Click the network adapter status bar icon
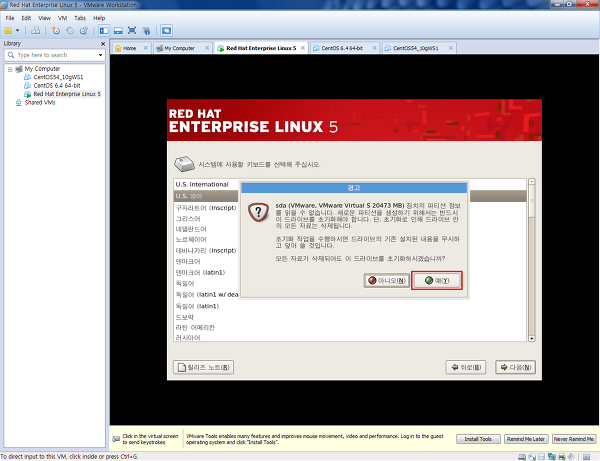600x461 pixels. click(x=552, y=457)
